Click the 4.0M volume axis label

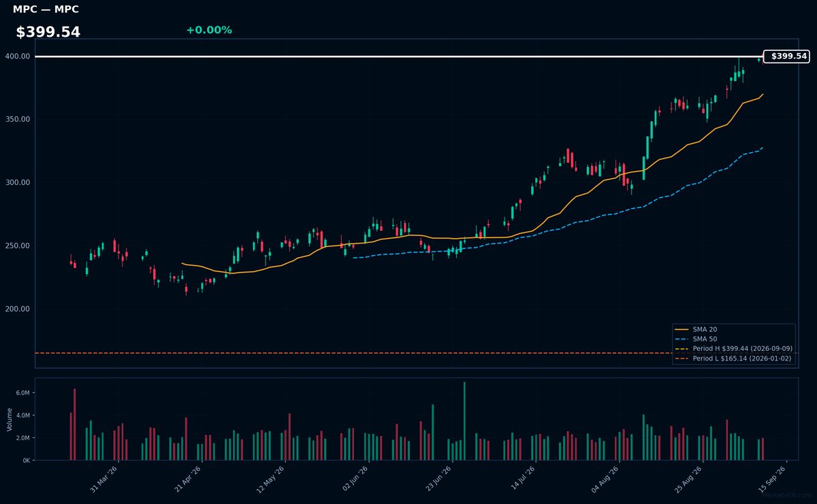pos(22,416)
